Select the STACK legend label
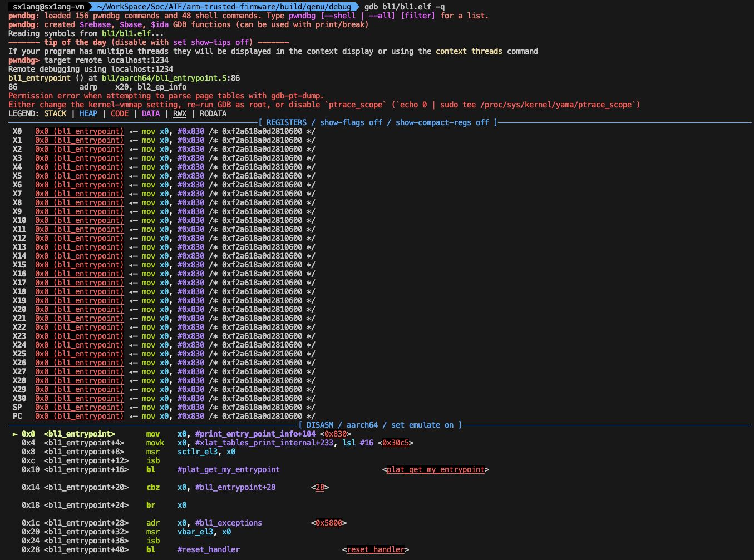The height and width of the screenshot is (560, 754). (55, 113)
